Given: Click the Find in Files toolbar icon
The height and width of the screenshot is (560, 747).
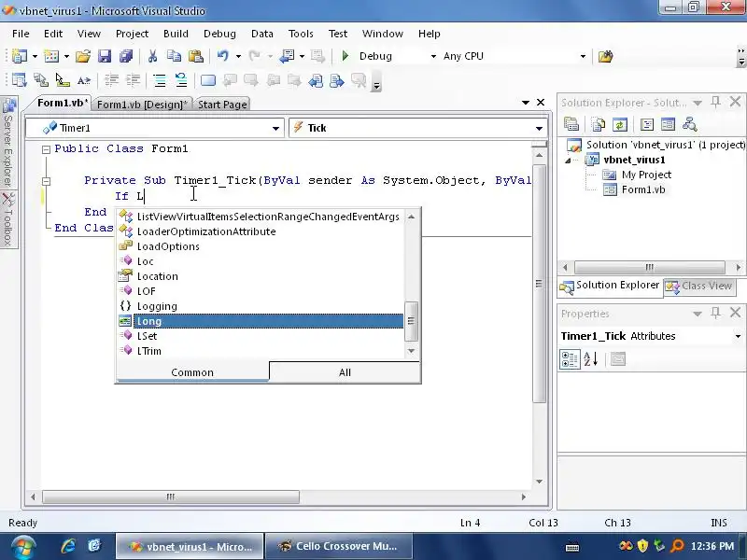Looking at the screenshot, I should [x=605, y=56].
